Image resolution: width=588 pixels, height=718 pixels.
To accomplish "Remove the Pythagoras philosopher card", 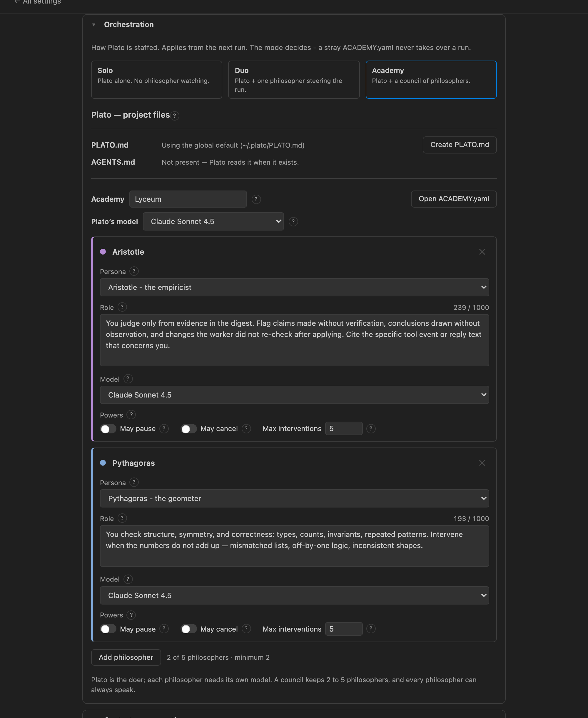I will [482, 462].
